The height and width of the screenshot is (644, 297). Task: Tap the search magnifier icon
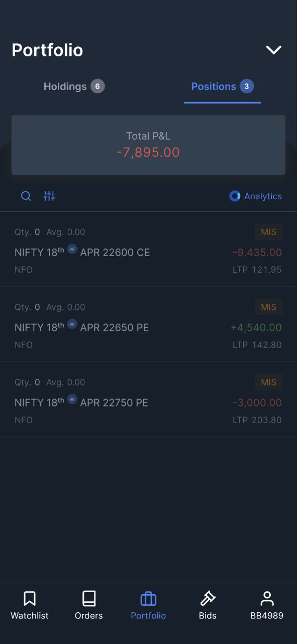[x=26, y=196]
